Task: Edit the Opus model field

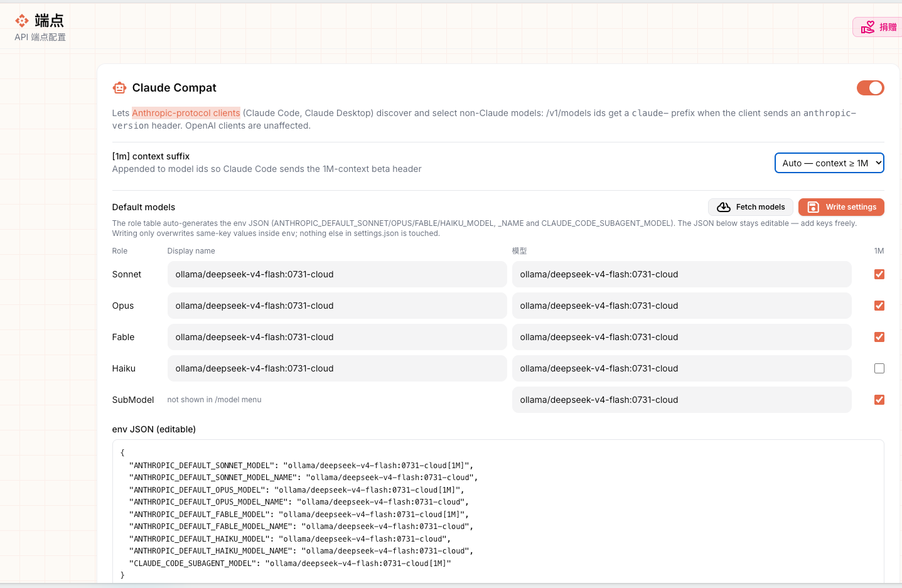Action: coord(682,306)
